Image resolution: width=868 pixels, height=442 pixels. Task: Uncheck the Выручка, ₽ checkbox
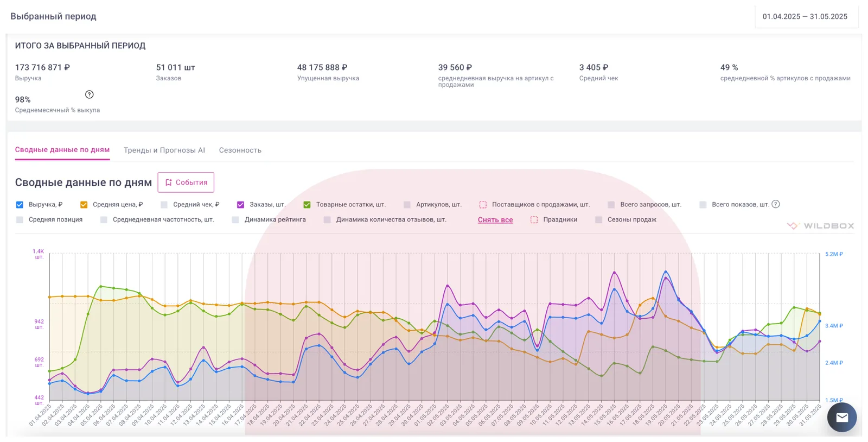click(x=20, y=205)
